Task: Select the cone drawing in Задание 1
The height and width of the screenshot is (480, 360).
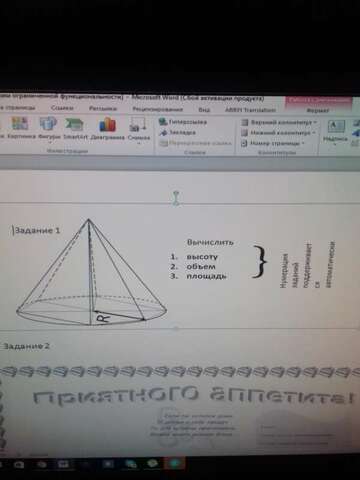Action: pos(92,272)
